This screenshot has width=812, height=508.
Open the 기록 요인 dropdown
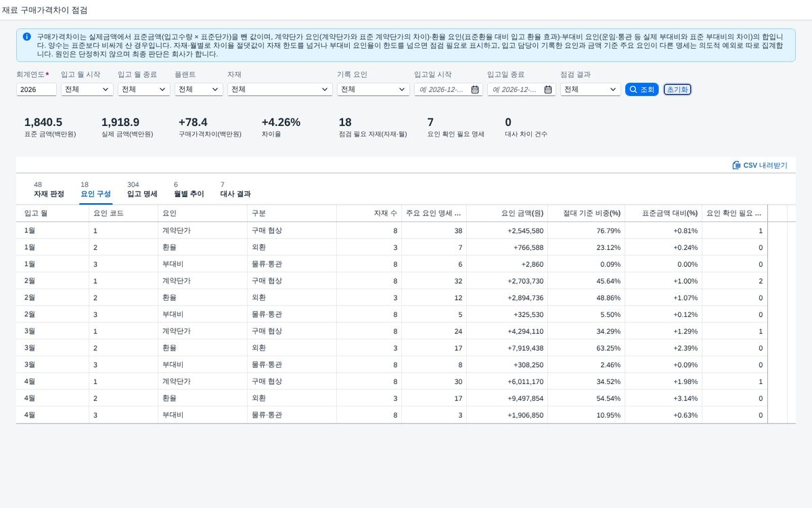[x=374, y=89]
